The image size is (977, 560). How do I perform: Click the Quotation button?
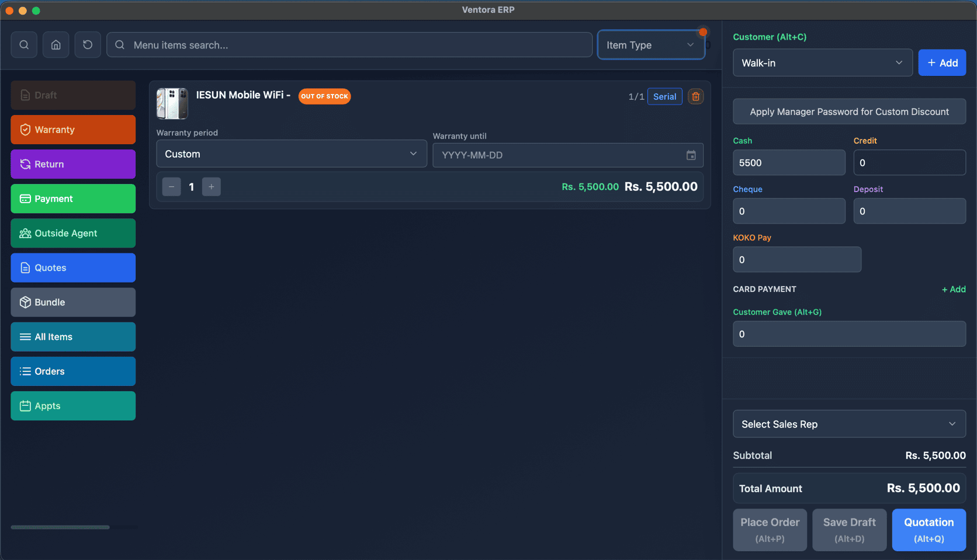point(929,530)
